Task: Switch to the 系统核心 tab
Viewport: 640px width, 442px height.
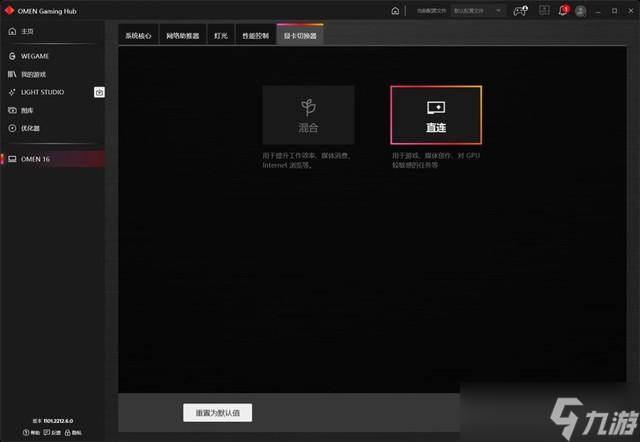Action: pyautogui.click(x=138, y=36)
